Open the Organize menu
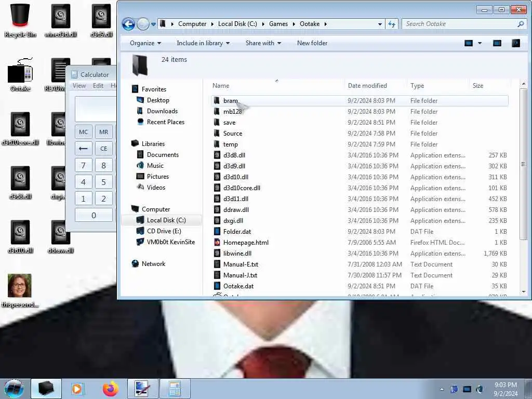 (x=145, y=43)
